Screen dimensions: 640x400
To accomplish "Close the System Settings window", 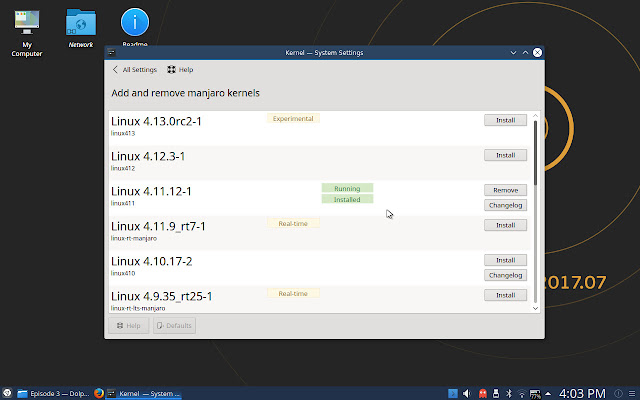I will click(x=538, y=53).
